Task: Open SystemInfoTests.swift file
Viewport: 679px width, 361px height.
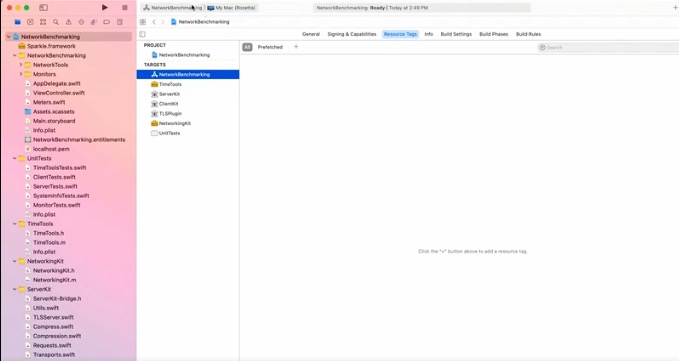Action: click(57, 196)
